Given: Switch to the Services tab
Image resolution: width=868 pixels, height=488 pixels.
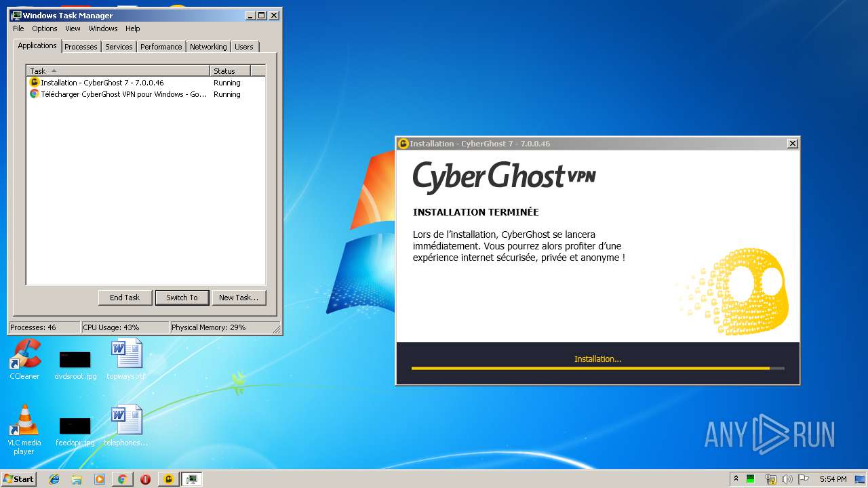Looking at the screenshot, I should pyautogui.click(x=119, y=47).
